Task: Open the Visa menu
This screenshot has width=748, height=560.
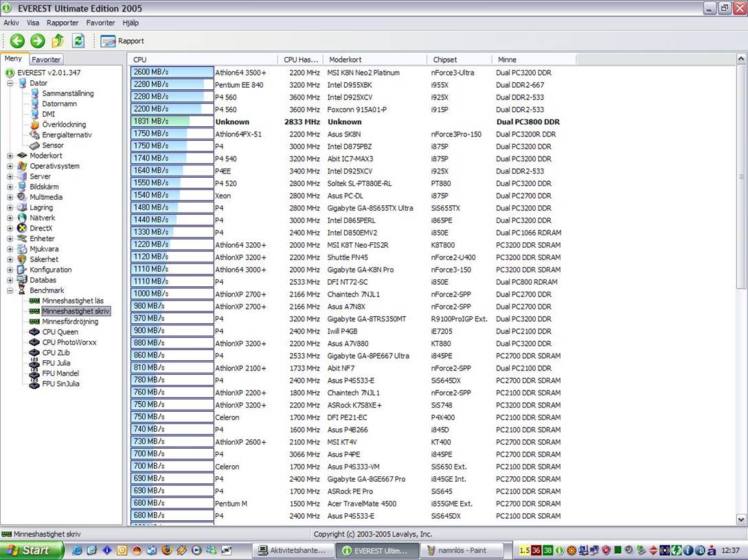Action: (x=33, y=23)
